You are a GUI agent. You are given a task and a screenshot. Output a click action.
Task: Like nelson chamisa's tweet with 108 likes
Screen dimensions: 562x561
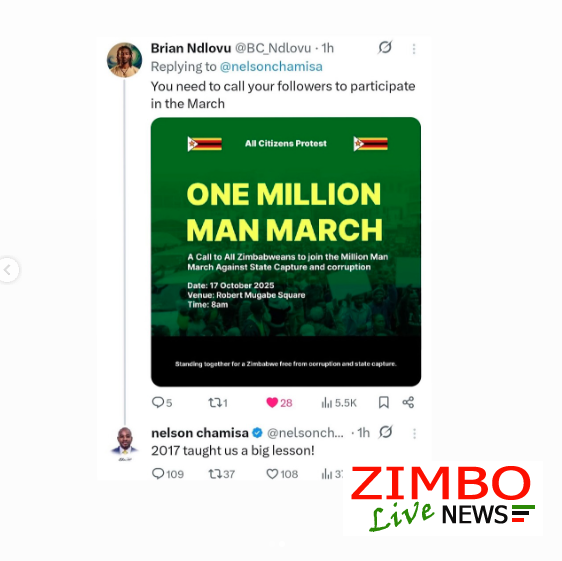[x=282, y=474]
